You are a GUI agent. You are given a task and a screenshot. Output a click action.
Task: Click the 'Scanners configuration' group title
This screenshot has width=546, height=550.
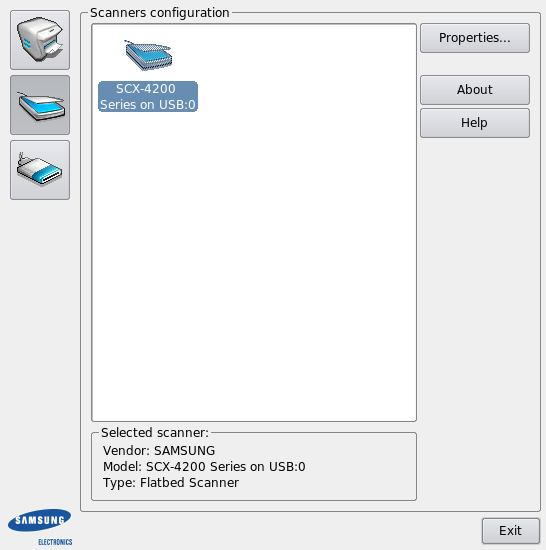pos(160,13)
